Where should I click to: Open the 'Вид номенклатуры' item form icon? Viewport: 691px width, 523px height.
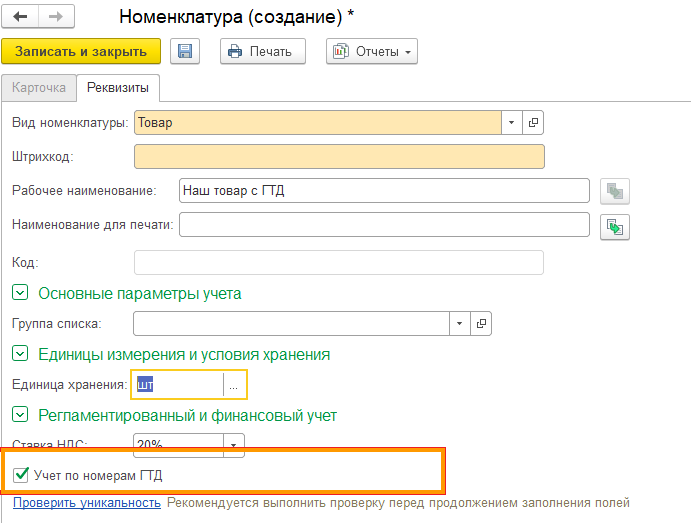[x=533, y=122]
